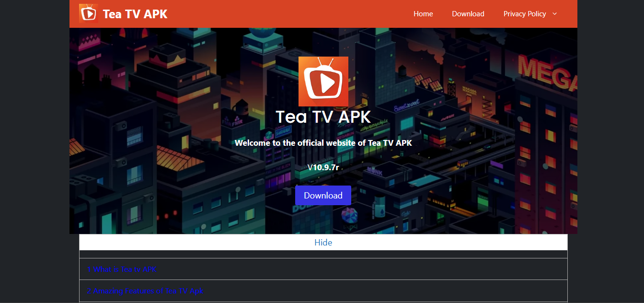The width and height of the screenshot is (644, 303).
Task: Jump to 'Amazing Features of Tea TV Apk'
Action: click(145, 291)
